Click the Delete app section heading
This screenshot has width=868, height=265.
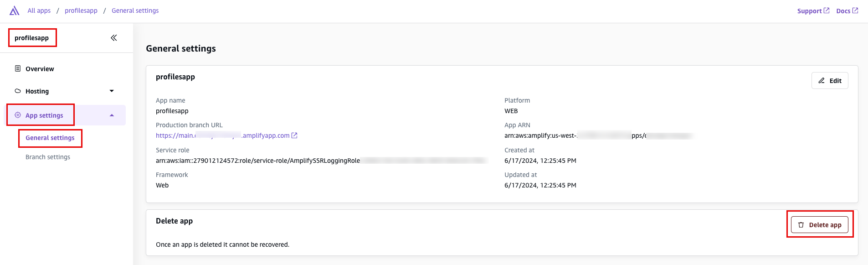click(x=174, y=221)
